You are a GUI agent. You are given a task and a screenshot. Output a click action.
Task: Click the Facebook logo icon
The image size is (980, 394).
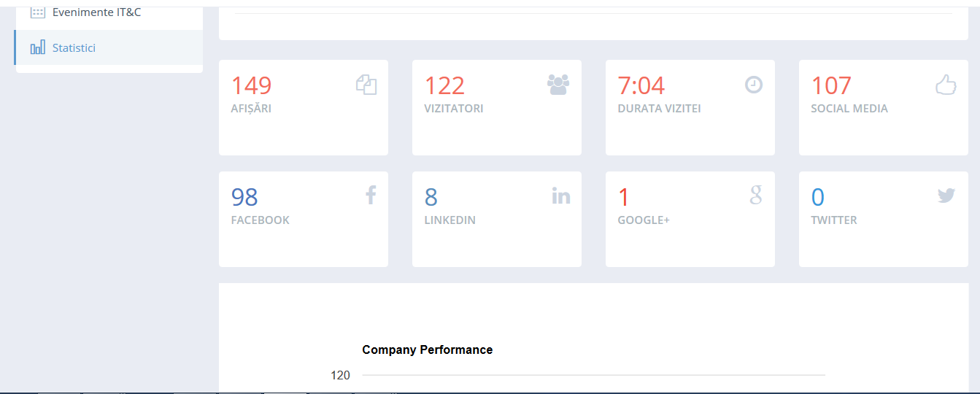tap(371, 195)
